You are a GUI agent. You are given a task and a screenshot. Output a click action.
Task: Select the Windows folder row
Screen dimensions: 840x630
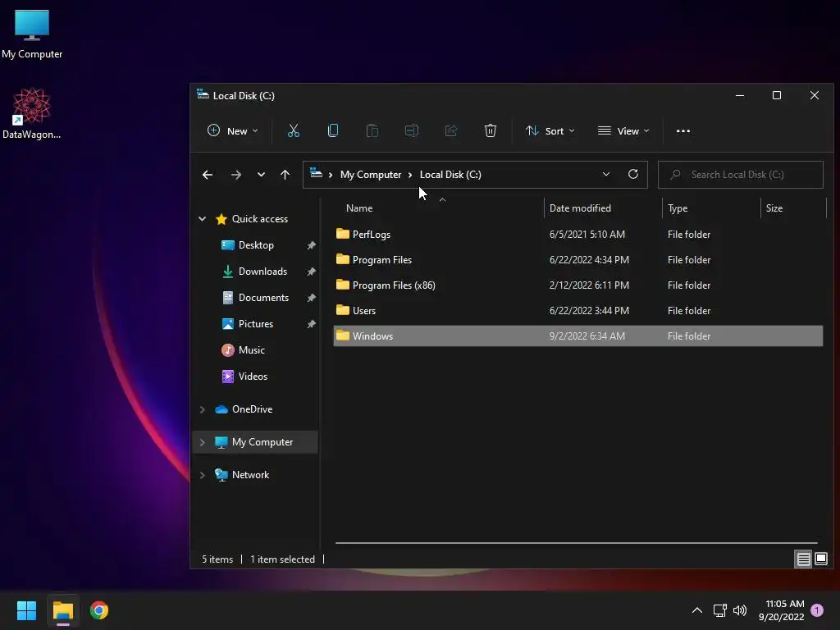[x=578, y=336]
